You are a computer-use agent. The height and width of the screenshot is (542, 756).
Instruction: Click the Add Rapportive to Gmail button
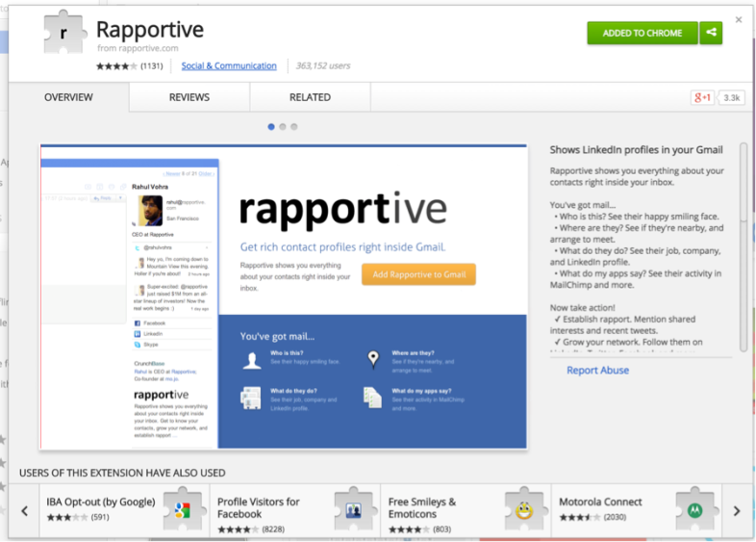tap(418, 274)
